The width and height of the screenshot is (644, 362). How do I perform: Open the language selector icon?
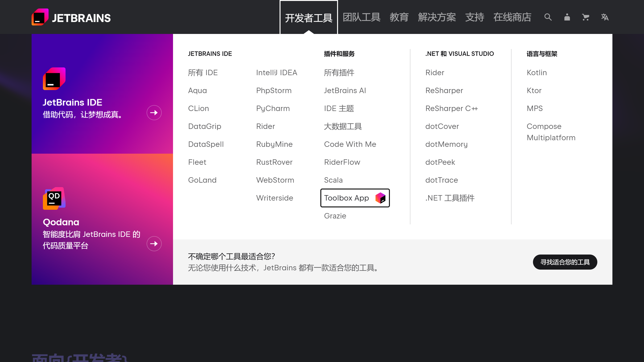click(x=604, y=17)
